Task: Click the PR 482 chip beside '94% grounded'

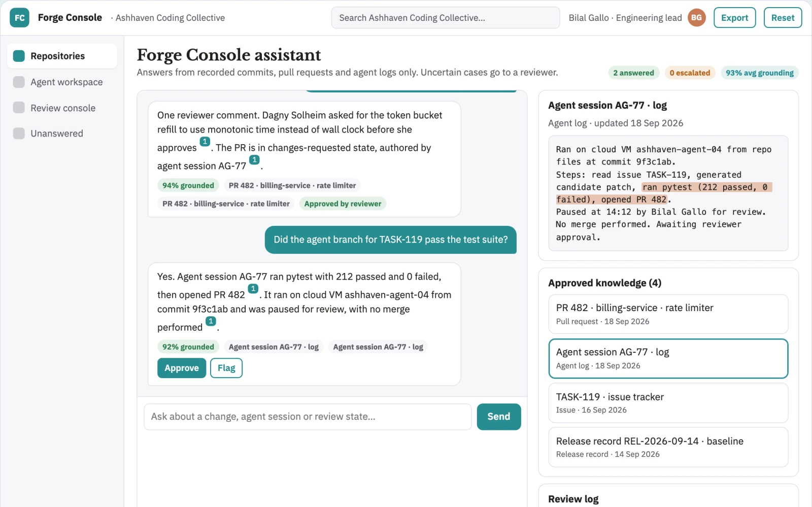Action: click(x=292, y=186)
